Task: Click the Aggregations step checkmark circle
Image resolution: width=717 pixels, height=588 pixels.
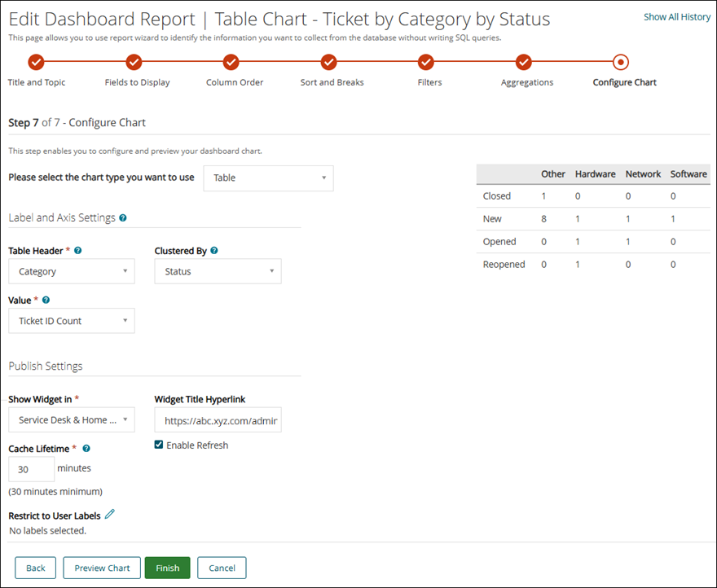Action: click(523, 62)
